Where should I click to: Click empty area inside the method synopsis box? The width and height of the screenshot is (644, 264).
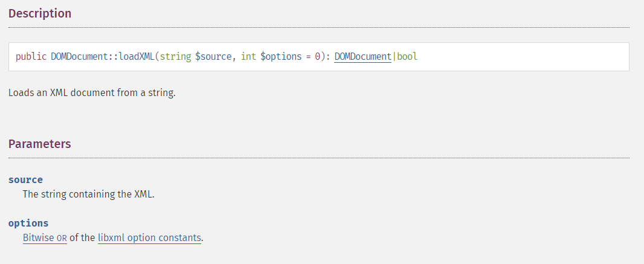[x=521, y=57]
